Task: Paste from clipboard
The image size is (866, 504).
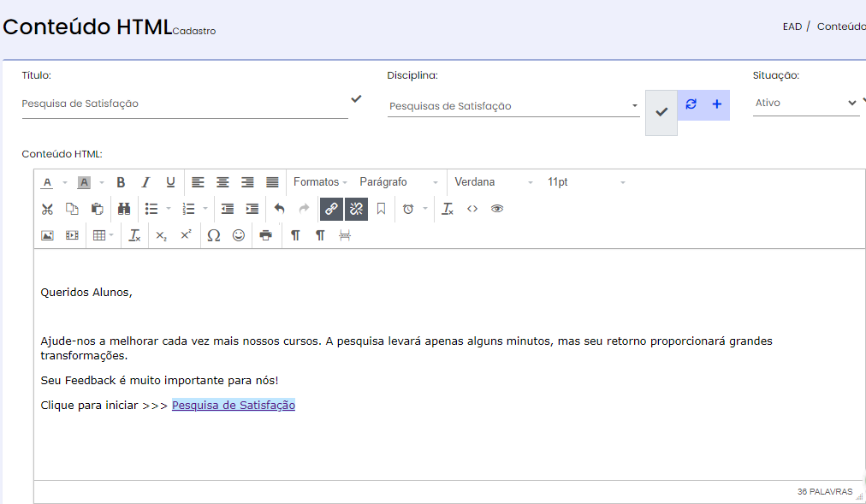Action: [97, 209]
